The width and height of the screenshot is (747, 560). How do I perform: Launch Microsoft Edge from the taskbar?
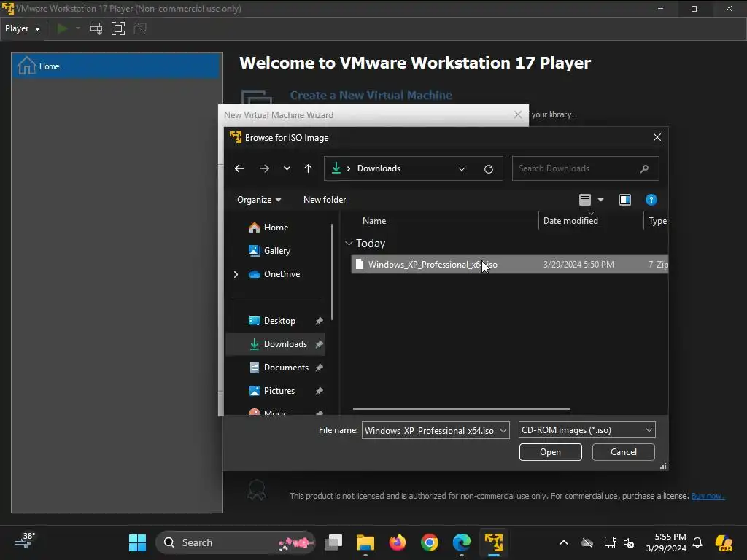click(x=461, y=542)
